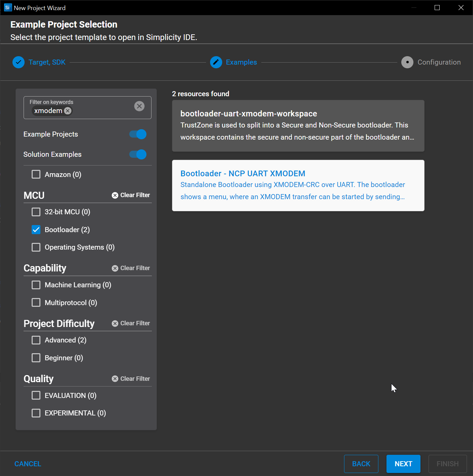This screenshot has width=473, height=476.
Task: Clear the Capability filter
Action: click(131, 268)
